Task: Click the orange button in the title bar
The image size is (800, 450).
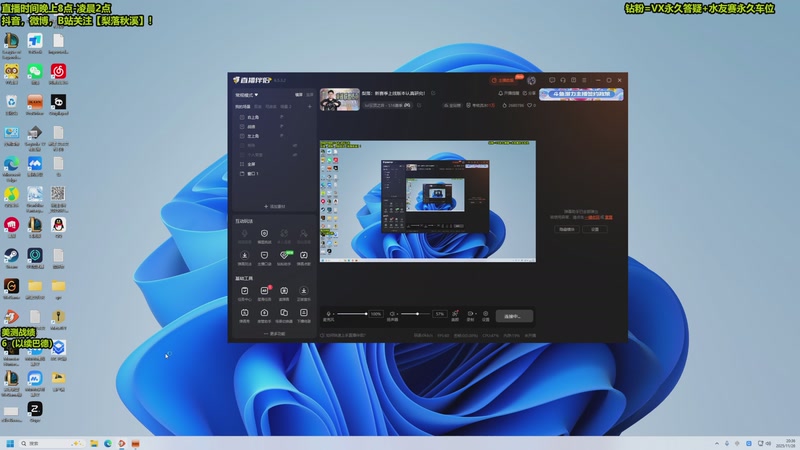Action: pyautogui.click(x=504, y=80)
